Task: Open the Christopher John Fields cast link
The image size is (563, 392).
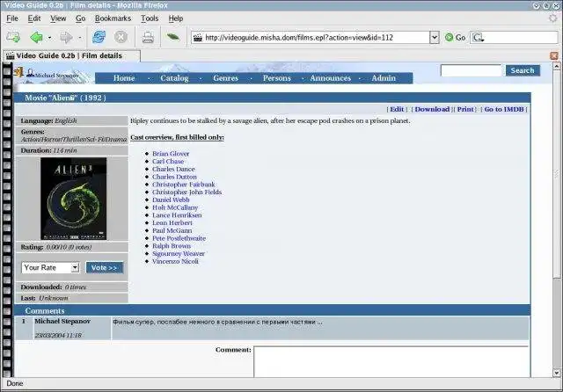Action: pos(186,192)
